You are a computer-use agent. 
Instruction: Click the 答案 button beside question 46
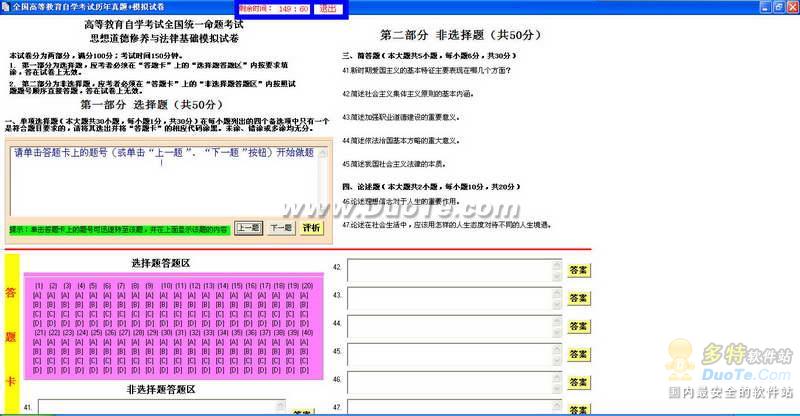point(578,382)
